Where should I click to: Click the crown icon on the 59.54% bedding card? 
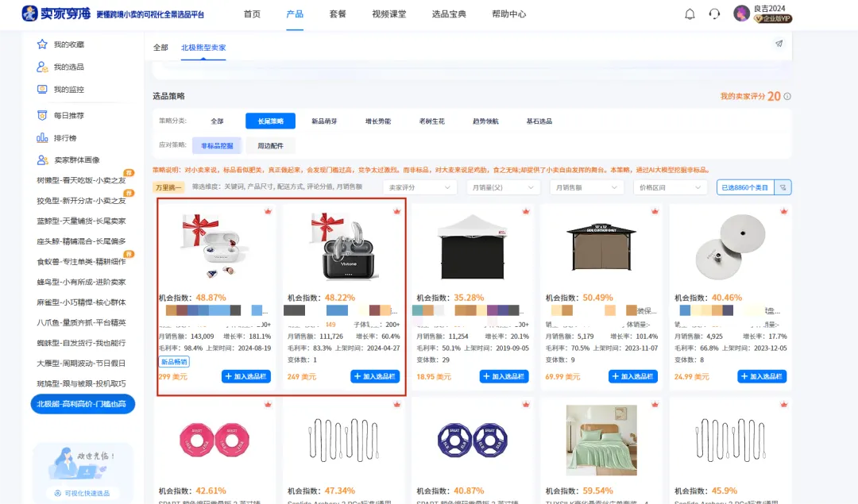pyautogui.click(x=655, y=405)
